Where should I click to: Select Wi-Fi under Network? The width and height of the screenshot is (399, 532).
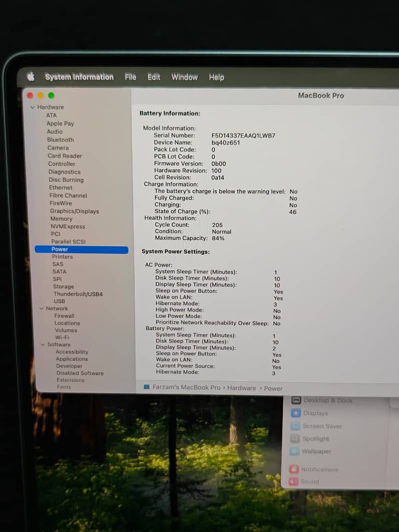coord(62,337)
